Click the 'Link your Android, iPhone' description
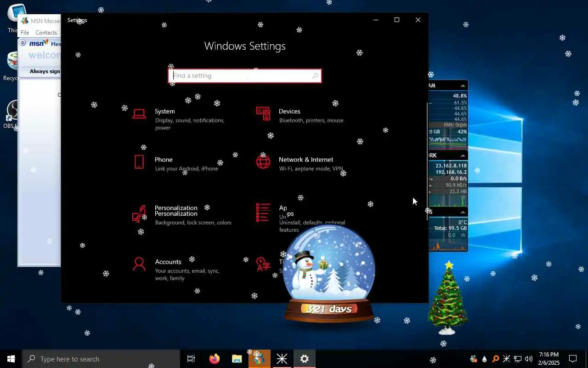 (187, 169)
